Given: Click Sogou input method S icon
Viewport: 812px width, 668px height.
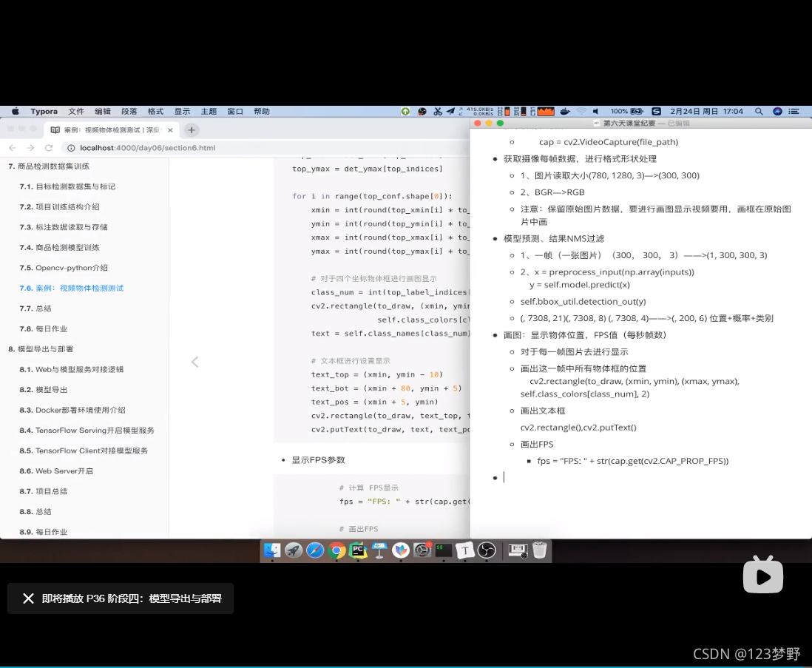Looking at the screenshot, I should [x=656, y=111].
